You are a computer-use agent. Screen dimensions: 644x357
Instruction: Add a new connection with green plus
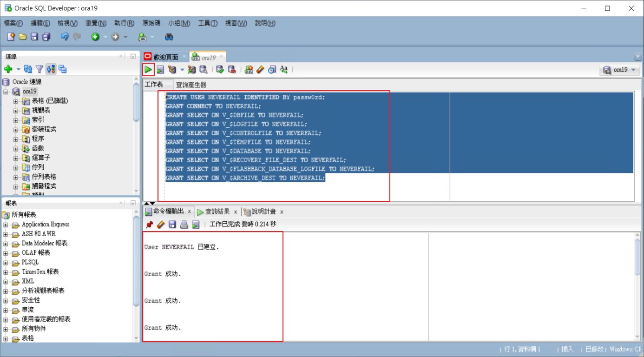[x=8, y=69]
